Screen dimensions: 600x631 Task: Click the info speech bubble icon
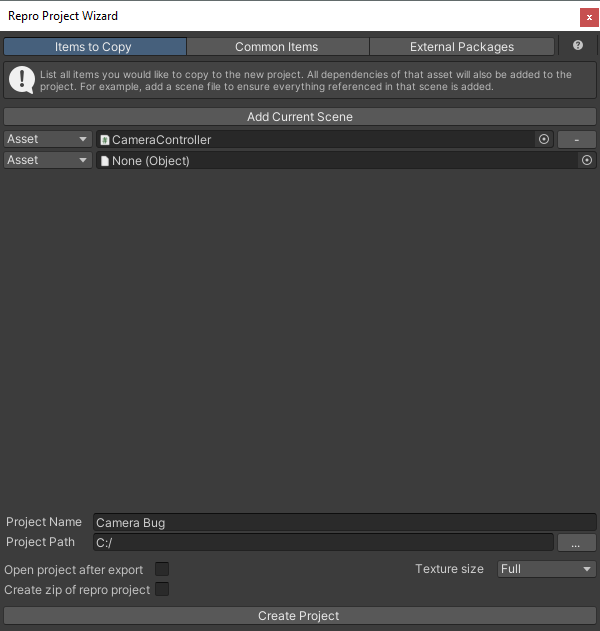(23, 81)
